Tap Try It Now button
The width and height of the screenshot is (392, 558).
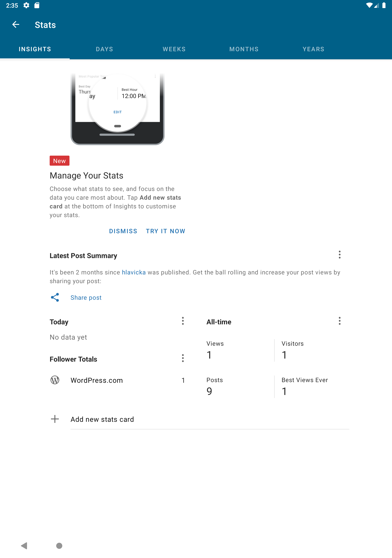[x=165, y=231]
